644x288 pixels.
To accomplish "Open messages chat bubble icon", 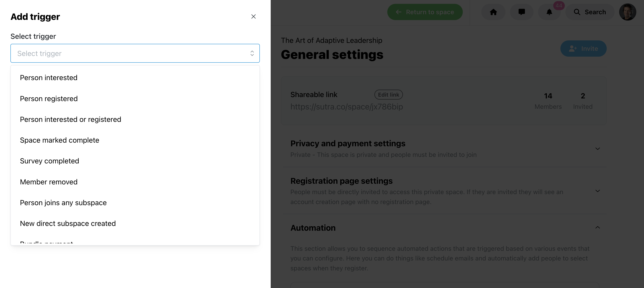I will (x=522, y=12).
